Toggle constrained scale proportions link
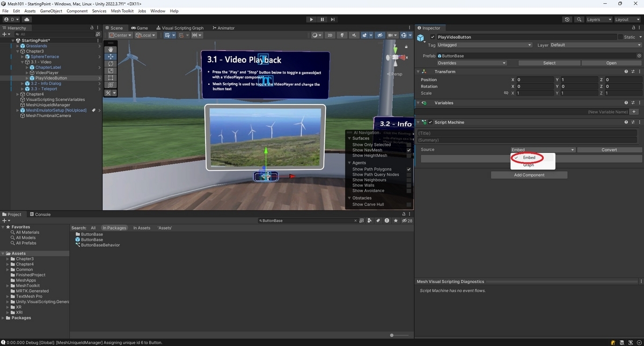 click(506, 93)
